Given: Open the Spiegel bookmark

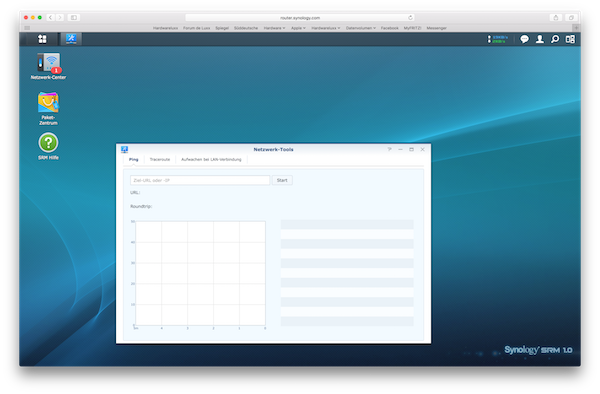Looking at the screenshot, I should click(222, 28).
